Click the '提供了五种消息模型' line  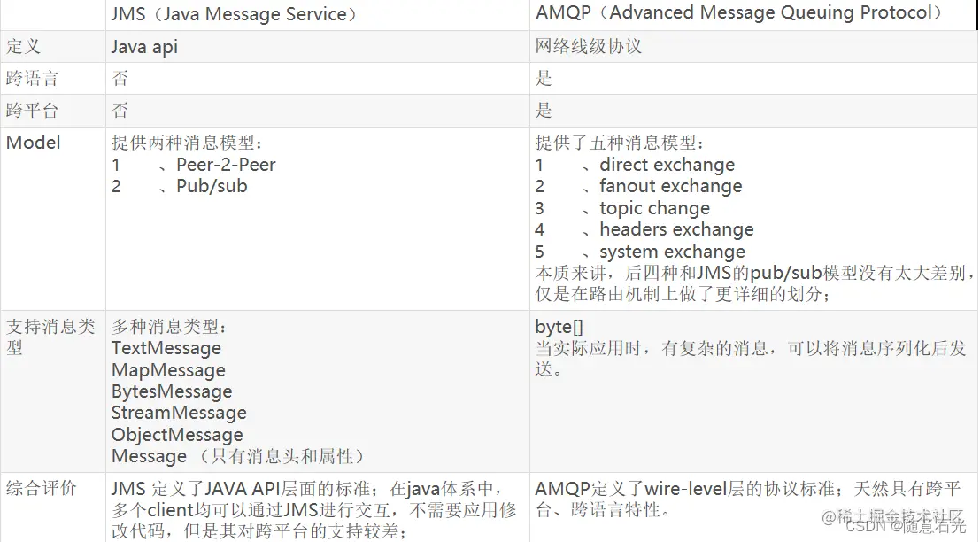[x=620, y=143]
